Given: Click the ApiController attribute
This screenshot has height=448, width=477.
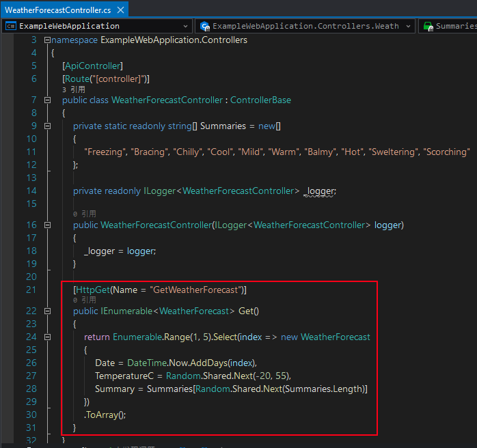Looking at the screenshot, I should (x=92, y=66).
